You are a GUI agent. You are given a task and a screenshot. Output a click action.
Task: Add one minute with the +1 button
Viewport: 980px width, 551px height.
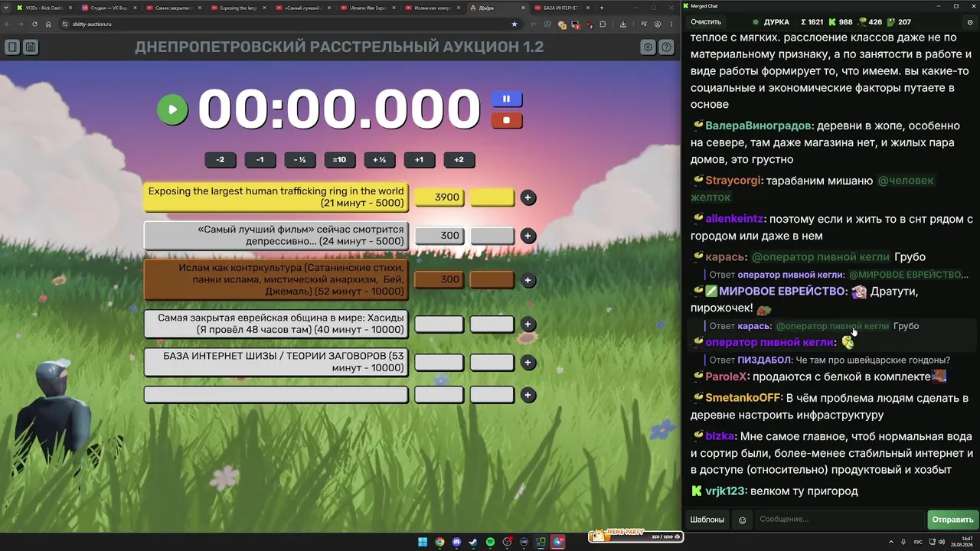click(420, 160)
